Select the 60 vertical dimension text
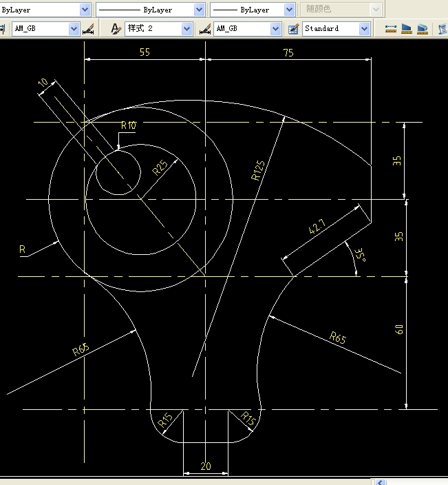Screen dimensions: 448x485 click(399, 329)
